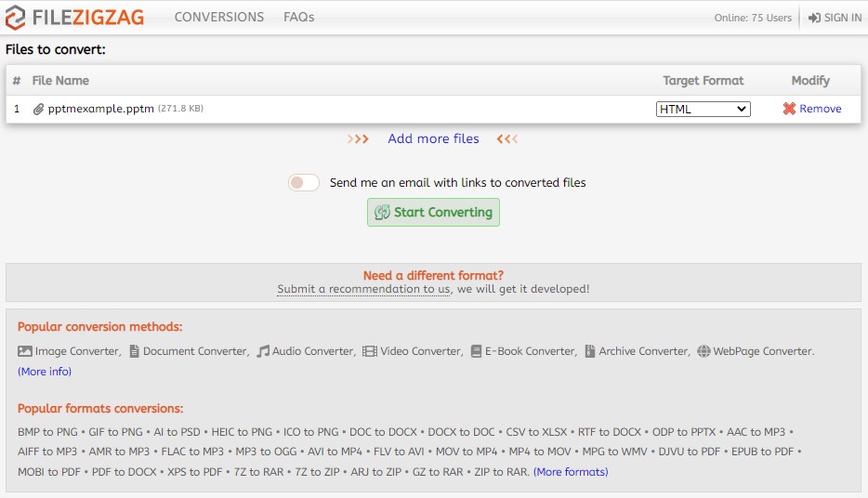The height and width of the screenshot is (498, 868).
Task: Select XPS to PDF conversion
Action: 195,471
